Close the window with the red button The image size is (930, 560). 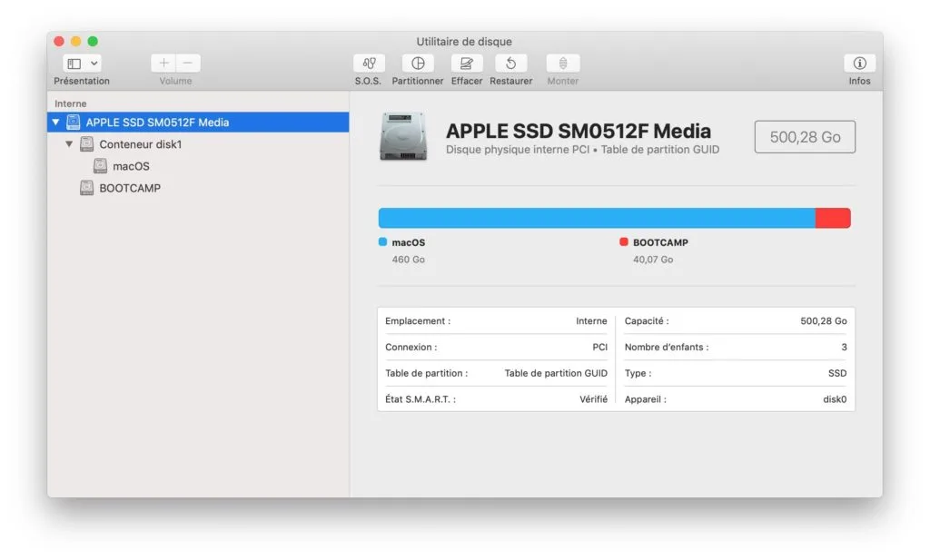click(59, 41)
